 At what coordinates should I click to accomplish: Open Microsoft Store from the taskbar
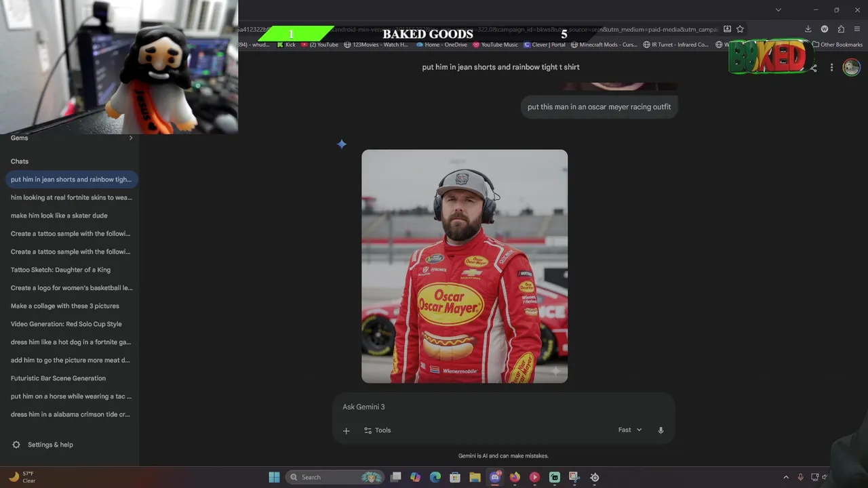coord(455,477)
